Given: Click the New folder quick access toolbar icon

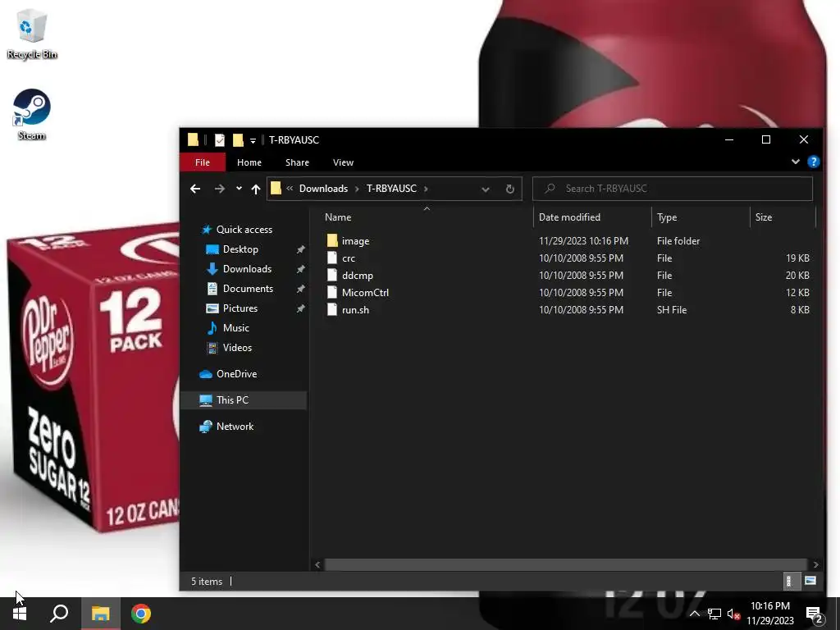Looking at the screenshot, I should click(x=238, y=140).
